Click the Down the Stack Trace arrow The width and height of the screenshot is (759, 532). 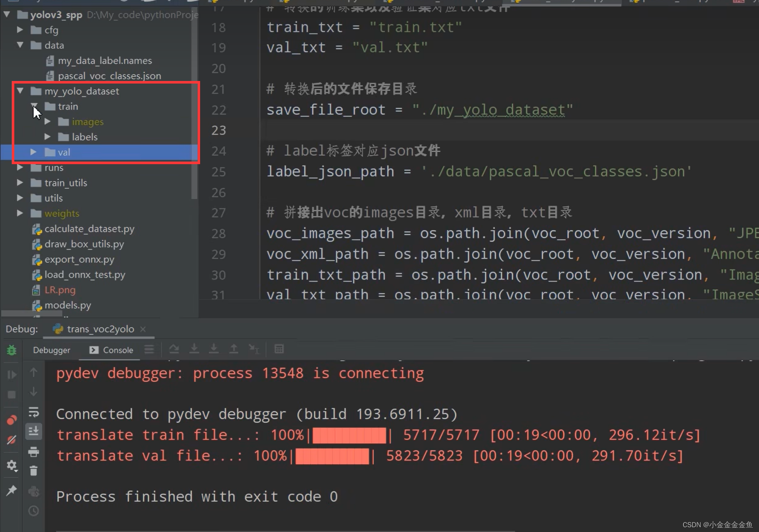(33, 392)
